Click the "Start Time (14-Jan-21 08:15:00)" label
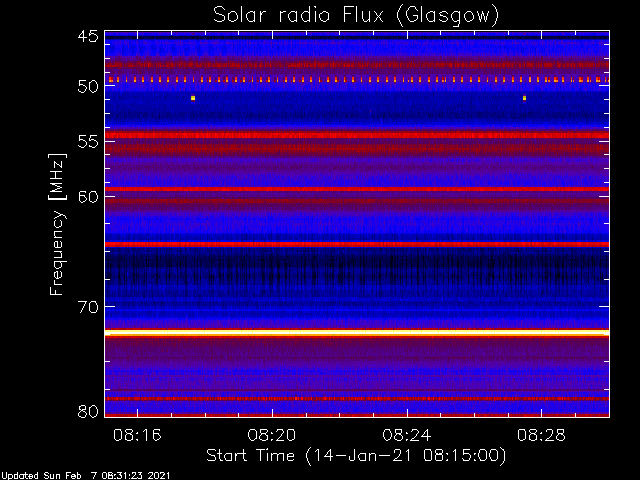Screen dimensions: 640x480 pyautogui.click(x=356, y=456)
